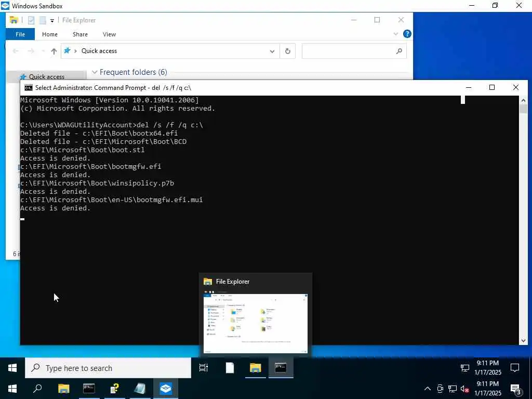The width and height of the screenshot is (532, 399).
Task: Show hidden icons in host system tray
Action: 428,389
